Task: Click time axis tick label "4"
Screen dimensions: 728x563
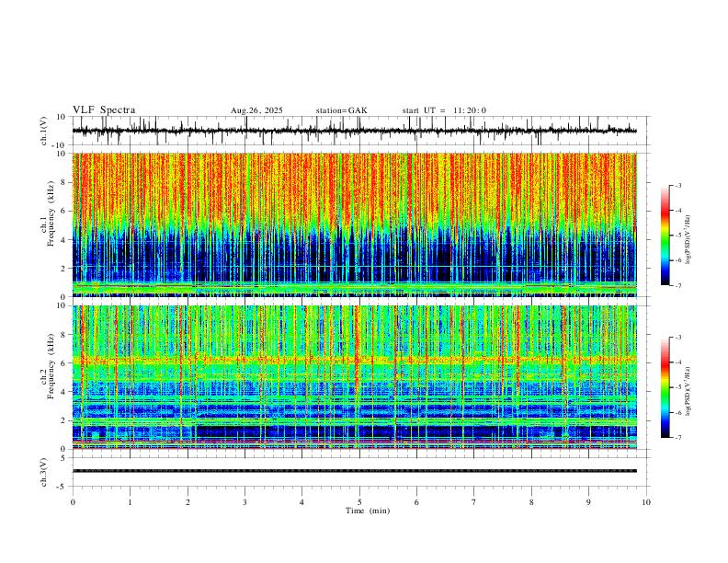Action: click(301, 502)
